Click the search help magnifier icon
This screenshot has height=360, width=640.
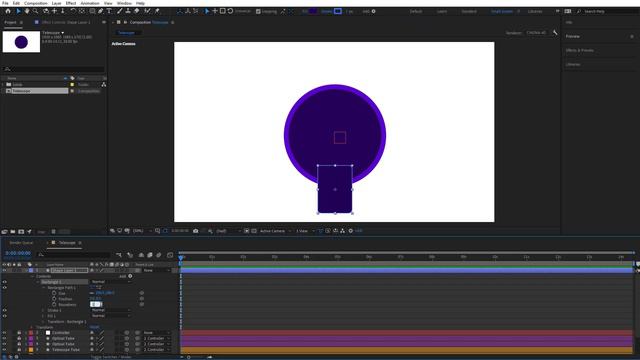click(x=579, y=11)
